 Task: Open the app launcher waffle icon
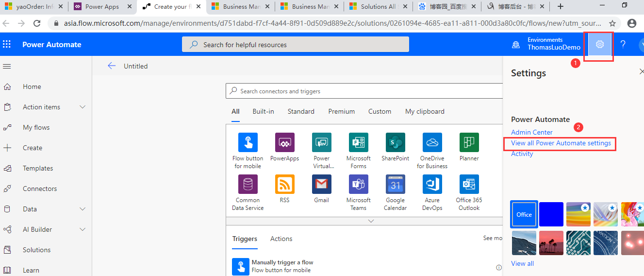point(7,44)
